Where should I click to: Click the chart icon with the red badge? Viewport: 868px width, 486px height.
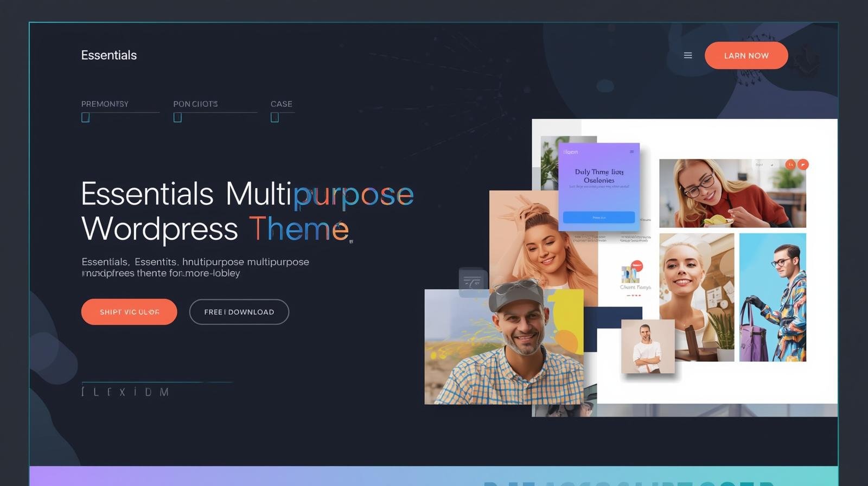coord(630,274)
